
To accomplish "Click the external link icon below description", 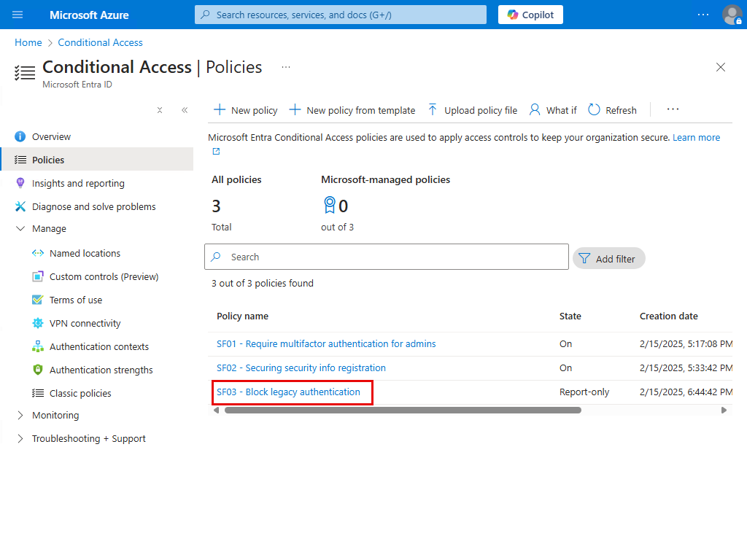I will pyautogui.click(x=216, y=152).
